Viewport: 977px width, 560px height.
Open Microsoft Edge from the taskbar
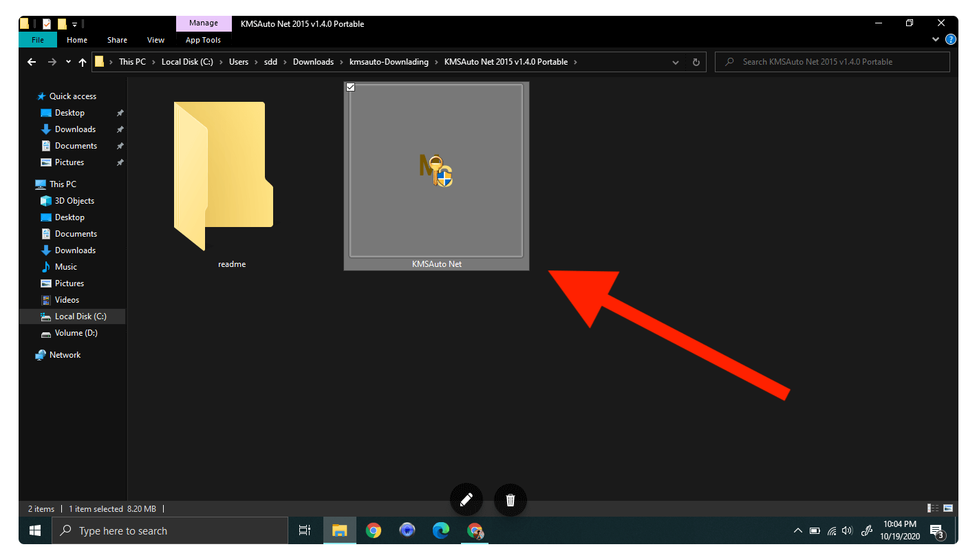pyautogui.click(x=441, y=530)
